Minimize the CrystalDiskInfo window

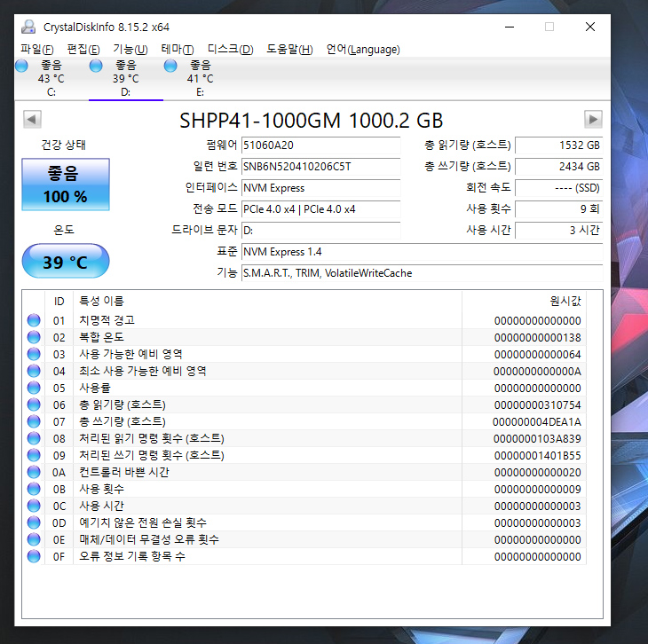tap(510, 27)
